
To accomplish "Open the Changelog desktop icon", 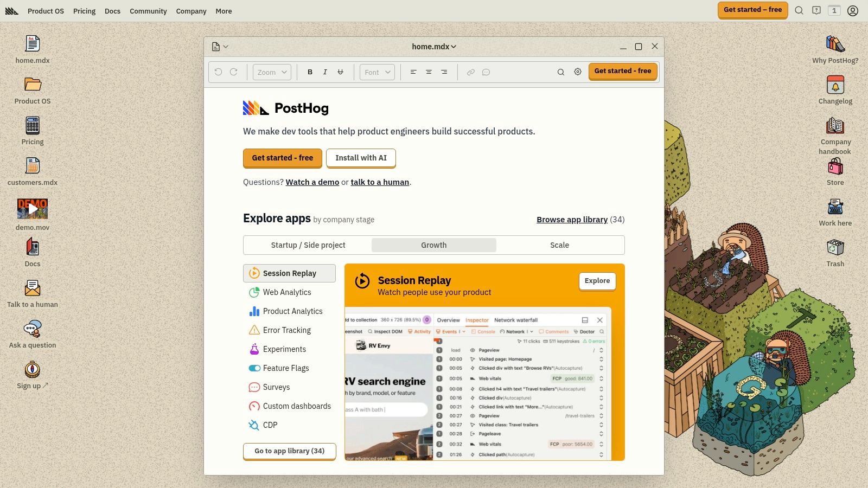I will [x=835, y=90].
